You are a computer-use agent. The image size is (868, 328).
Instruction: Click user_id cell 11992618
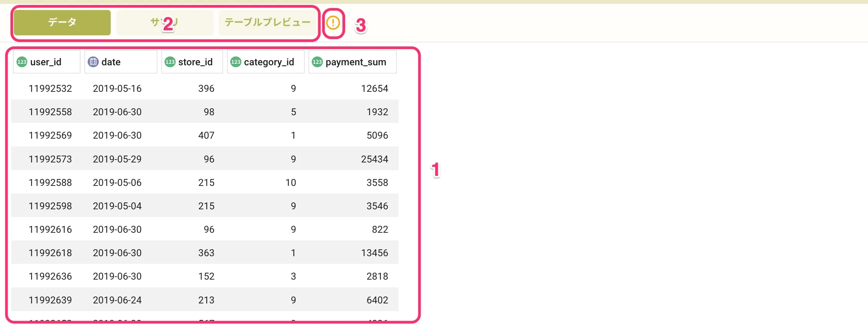pyautogui.click(x=50, y=253)
